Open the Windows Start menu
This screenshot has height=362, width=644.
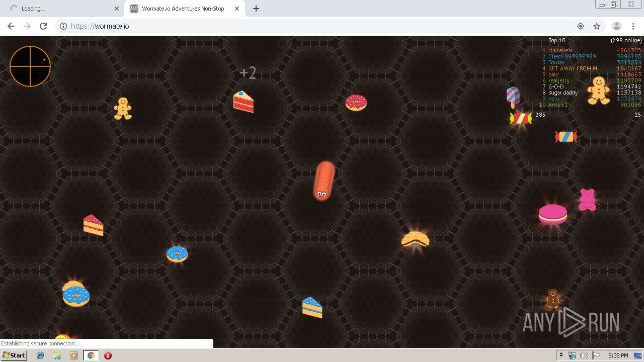coord(14,355)
